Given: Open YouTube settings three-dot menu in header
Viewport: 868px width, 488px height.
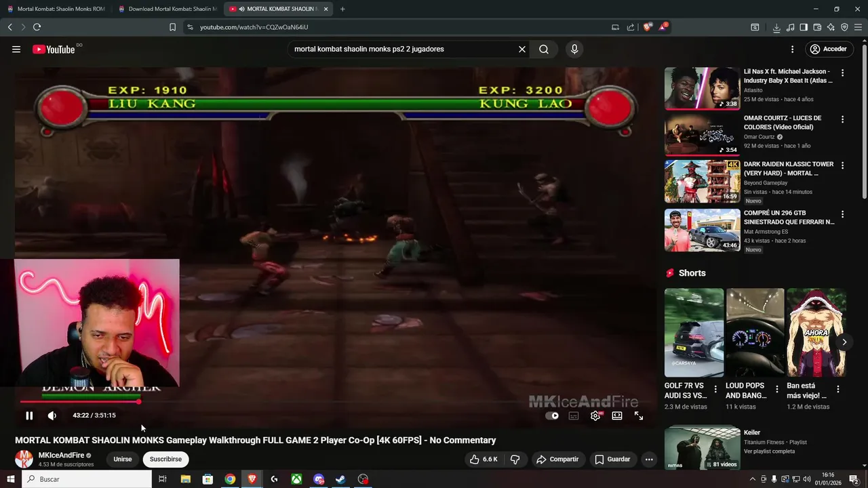Looking at the screenshot, I should click(792, 49).
